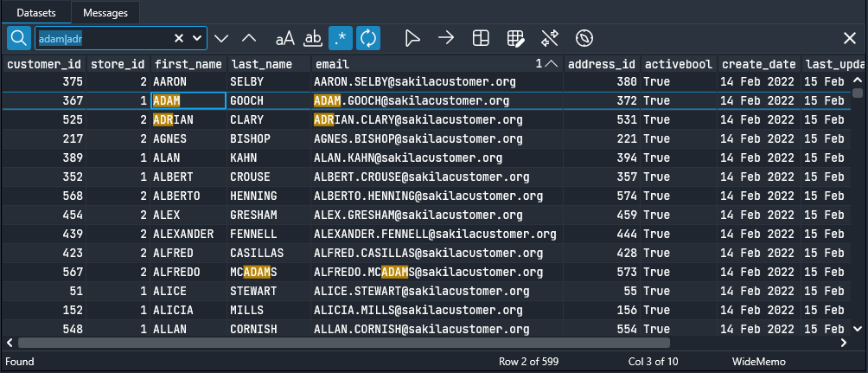This screenshot has width=868, height=373.
Task: Switch to the Datasets tab
Action: click(x=35, y=13)
